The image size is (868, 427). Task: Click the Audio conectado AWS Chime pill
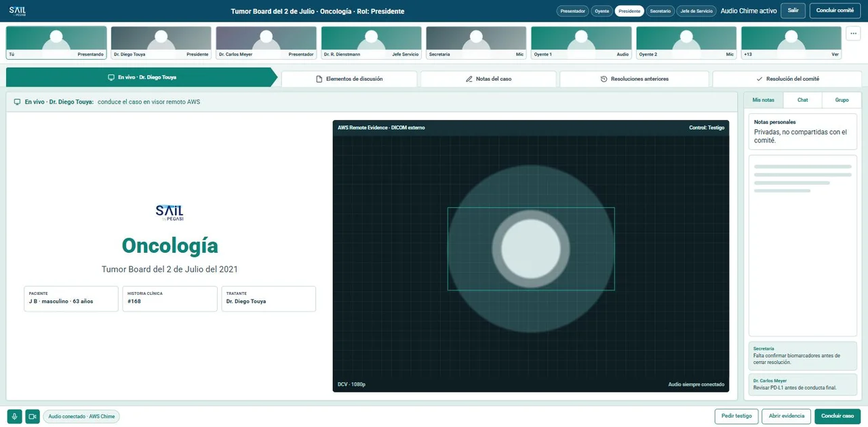[x=81, y=416]
